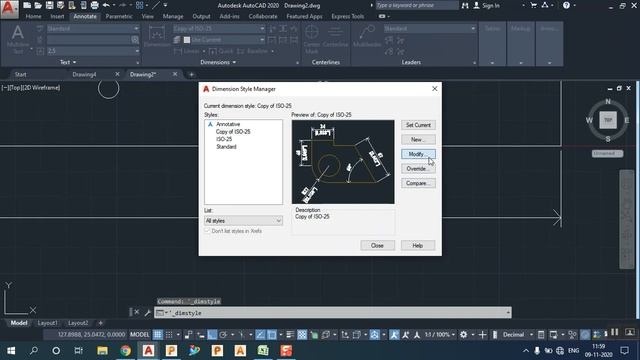Open the annotation scale 1:1 / 100% dropdown
This screenshot has width=640, height=360.
pyautogui.click(x=440, y=335)
